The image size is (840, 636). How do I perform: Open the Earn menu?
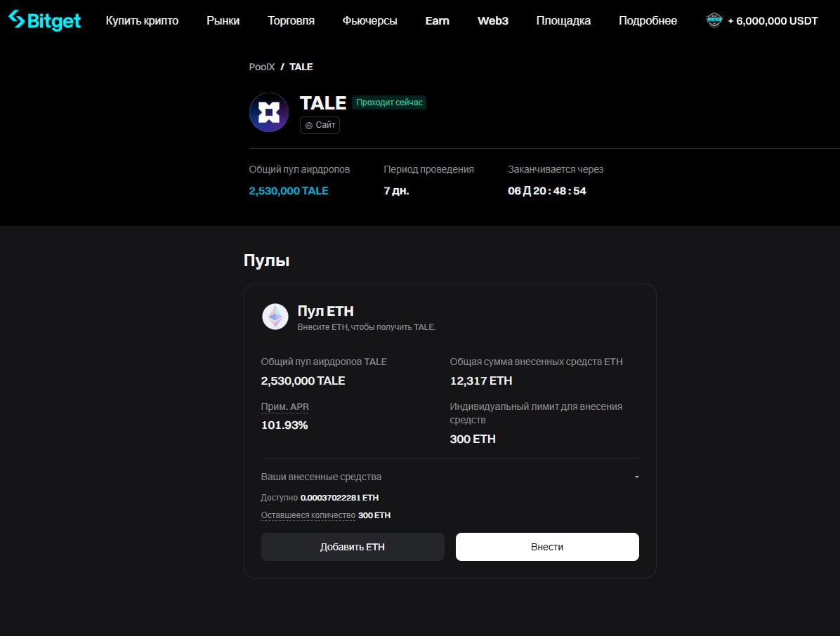click(x=437, y=20)
